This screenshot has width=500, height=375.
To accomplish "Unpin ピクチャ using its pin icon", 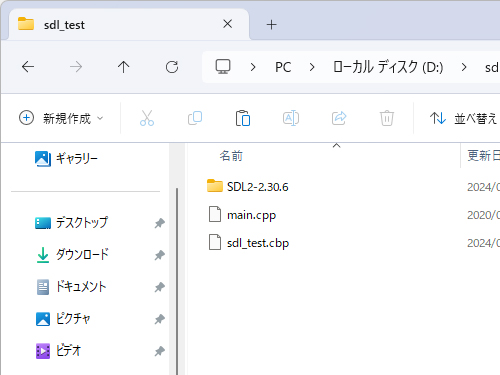I will tap(160, 319).
